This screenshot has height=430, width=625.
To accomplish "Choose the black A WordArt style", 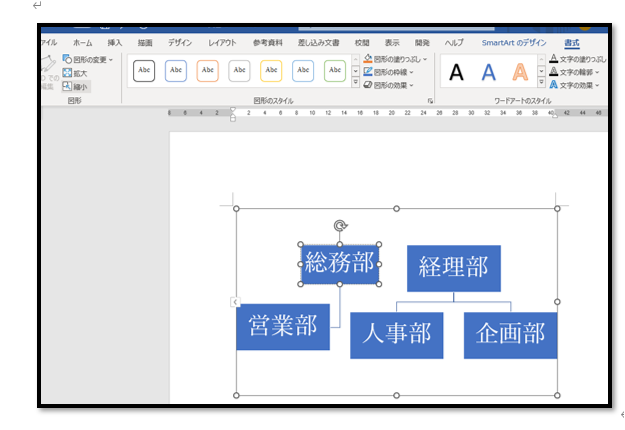I will coord(456,72).
